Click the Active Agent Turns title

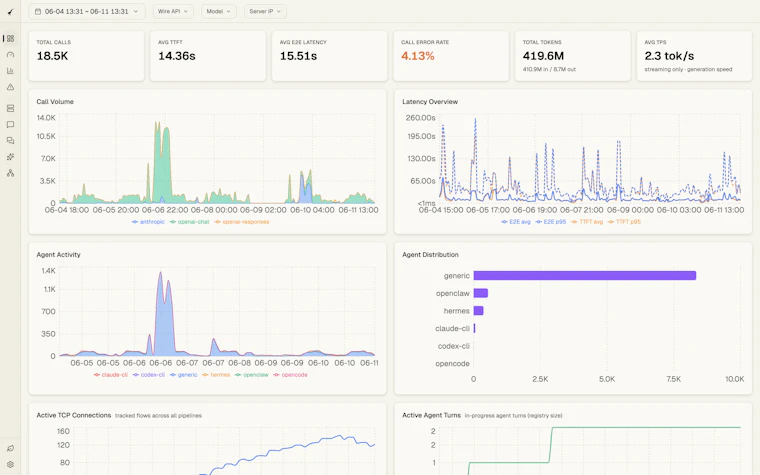[x=431, y=415]
